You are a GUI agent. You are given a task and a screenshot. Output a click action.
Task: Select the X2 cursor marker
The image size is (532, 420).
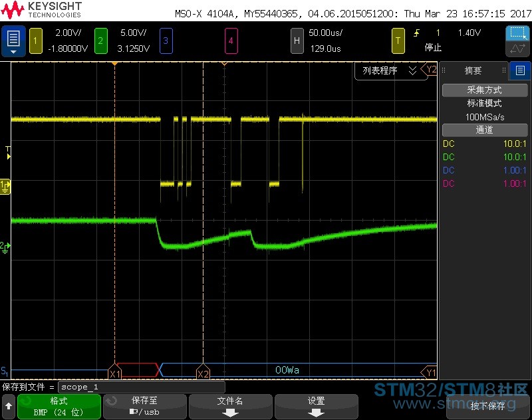click(203, 371)
